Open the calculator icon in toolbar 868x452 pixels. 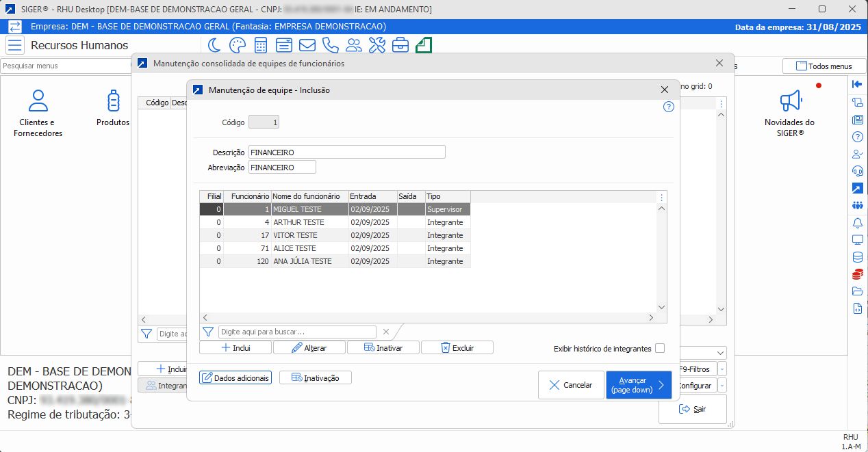(260, 45)
